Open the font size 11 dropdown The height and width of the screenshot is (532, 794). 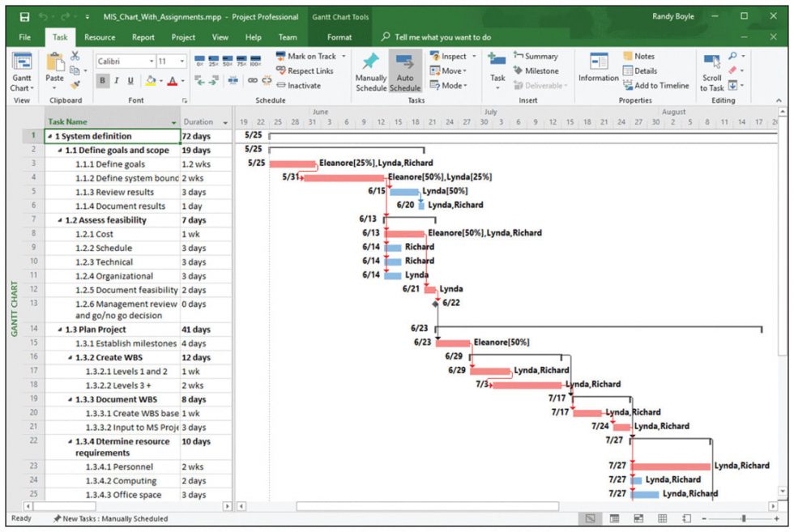coord(181,62)
